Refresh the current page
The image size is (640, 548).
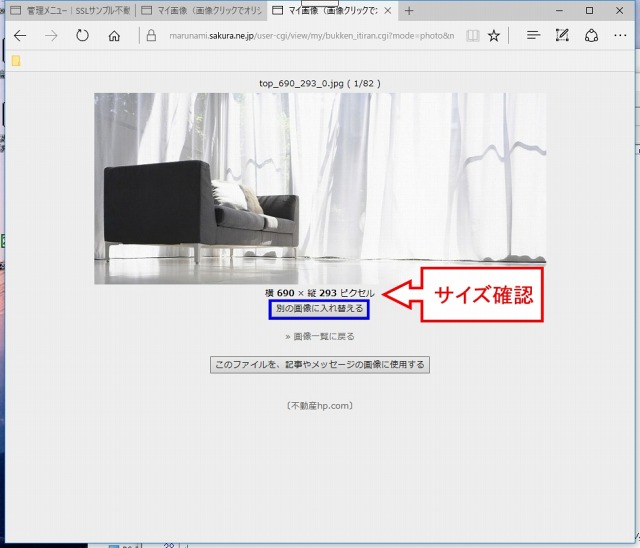coord(82,36)
